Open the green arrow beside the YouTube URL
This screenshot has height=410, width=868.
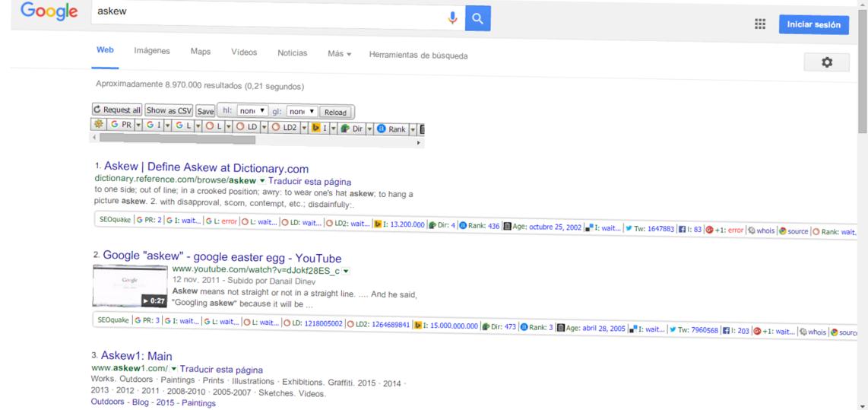tap(345, 271)
